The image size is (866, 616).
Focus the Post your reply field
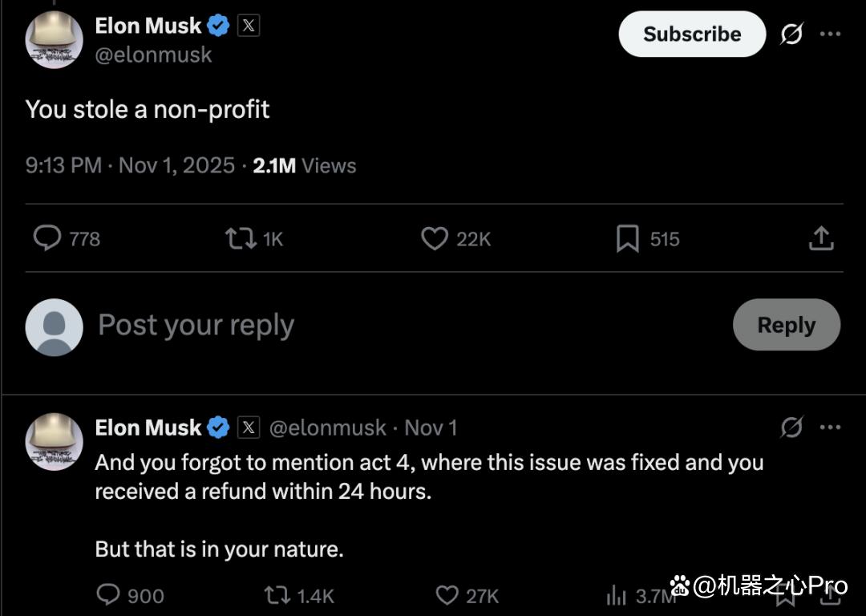409,325
